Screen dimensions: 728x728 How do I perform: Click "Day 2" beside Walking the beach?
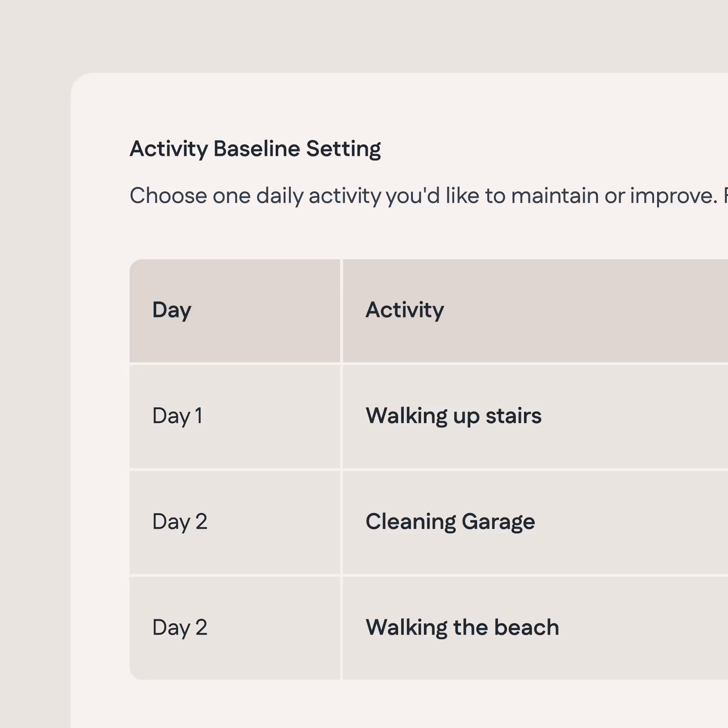click(180, 628)
